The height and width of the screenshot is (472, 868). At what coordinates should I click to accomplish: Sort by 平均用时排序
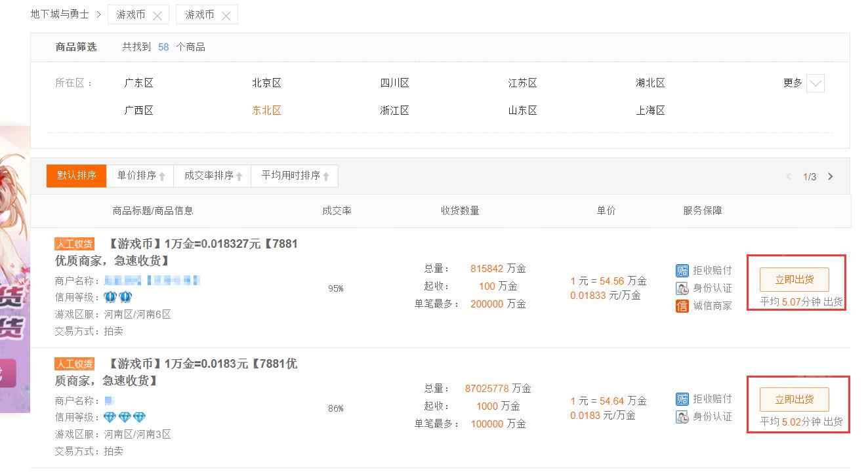295,176
